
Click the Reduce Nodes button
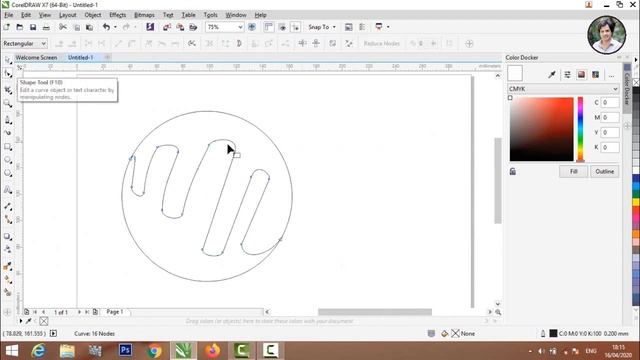382,43
